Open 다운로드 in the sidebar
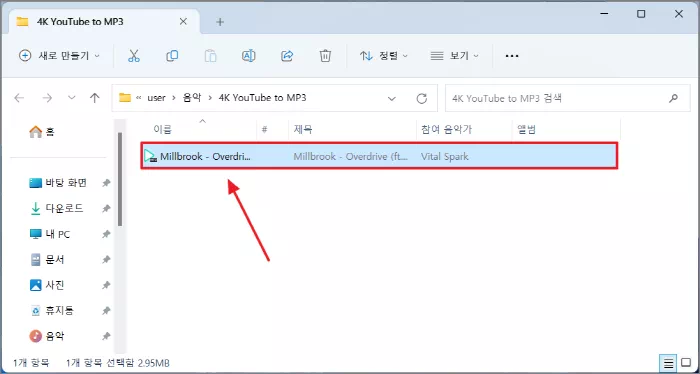The height and width of the screenshot is (374, 700). [57, 208]
